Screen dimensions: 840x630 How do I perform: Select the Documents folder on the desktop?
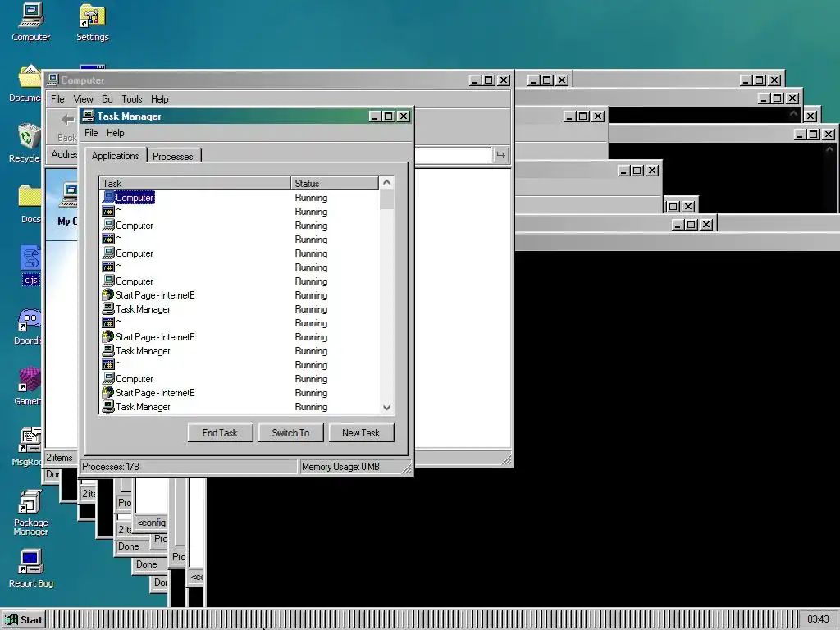25,83
